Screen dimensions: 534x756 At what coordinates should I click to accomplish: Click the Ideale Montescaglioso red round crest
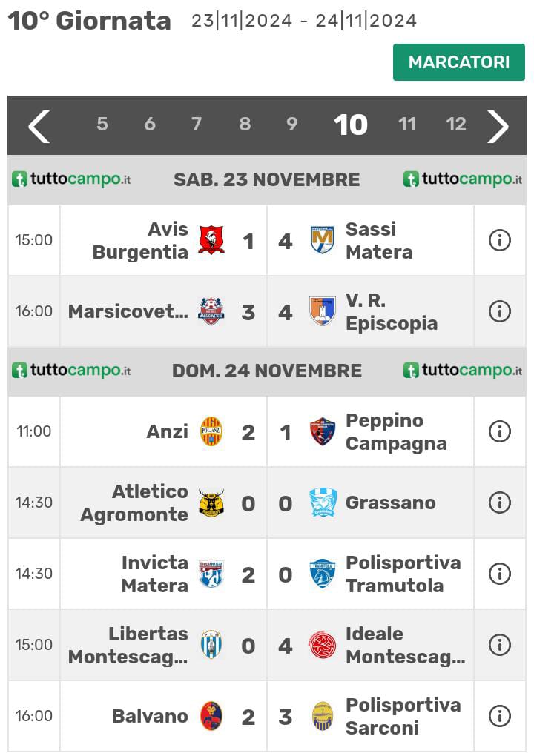[322, 645]
